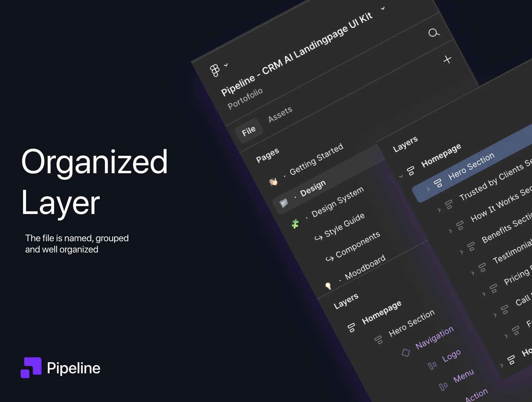Screen dimensions: 532x402
Task: Click frame icon beside Testimonial
Action: click(x=482, y=268)
